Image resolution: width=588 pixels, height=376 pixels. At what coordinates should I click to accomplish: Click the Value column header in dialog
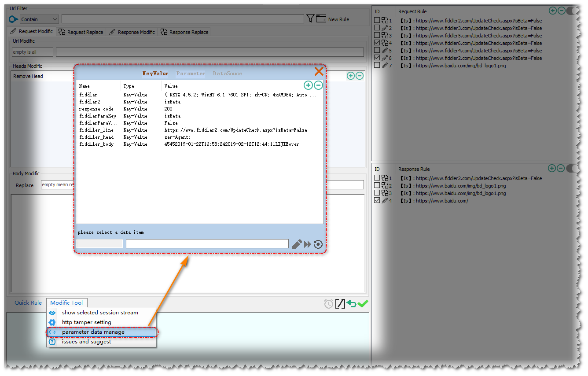pos(171,86)
